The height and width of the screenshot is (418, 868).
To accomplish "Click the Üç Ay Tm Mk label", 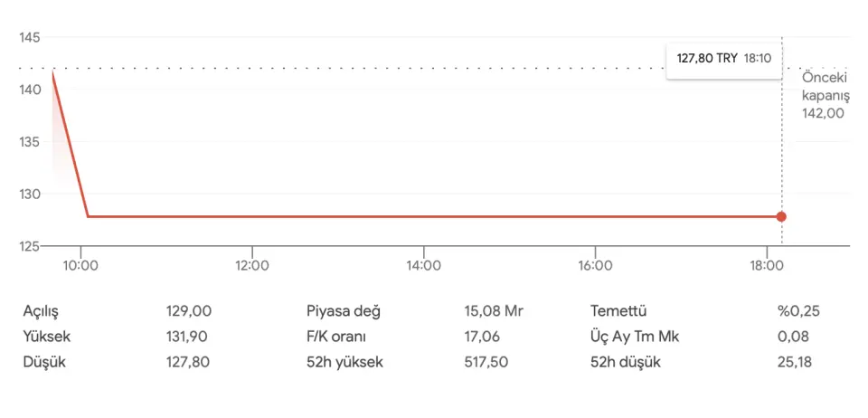I will pos(635,337).
